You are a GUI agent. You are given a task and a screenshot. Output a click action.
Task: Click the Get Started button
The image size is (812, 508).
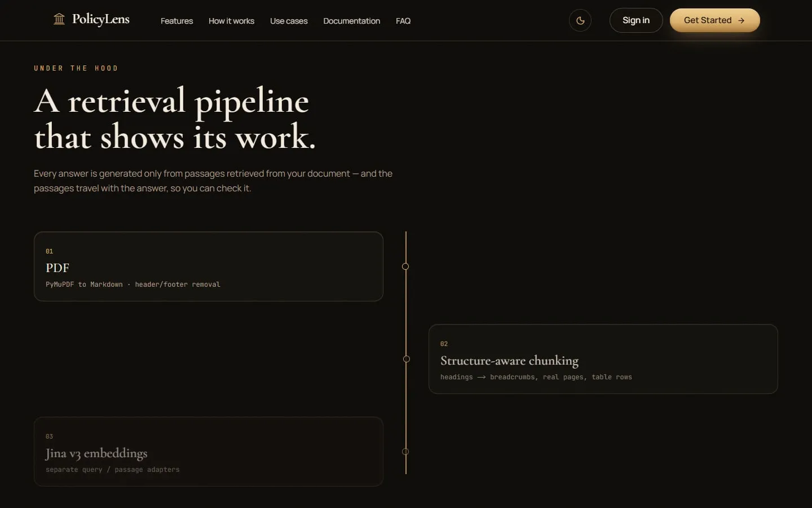714,20
